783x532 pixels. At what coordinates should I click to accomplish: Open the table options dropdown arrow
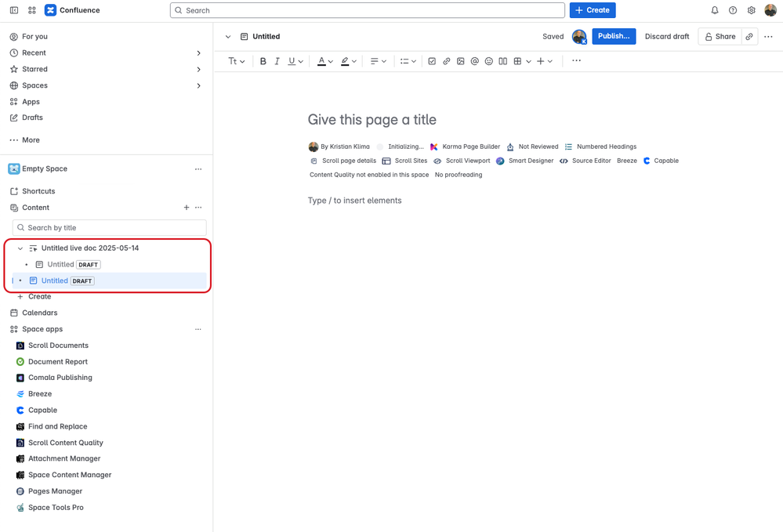click(528, 61)
